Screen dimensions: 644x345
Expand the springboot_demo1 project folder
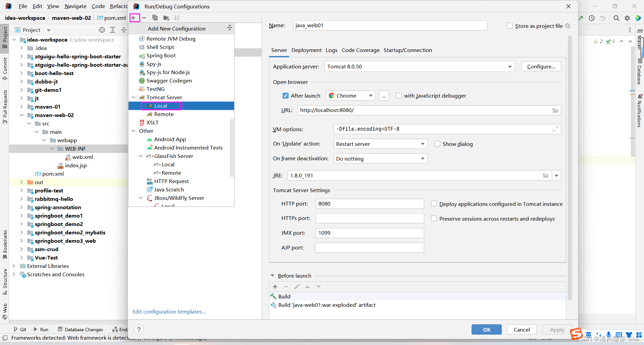[21, 216]
